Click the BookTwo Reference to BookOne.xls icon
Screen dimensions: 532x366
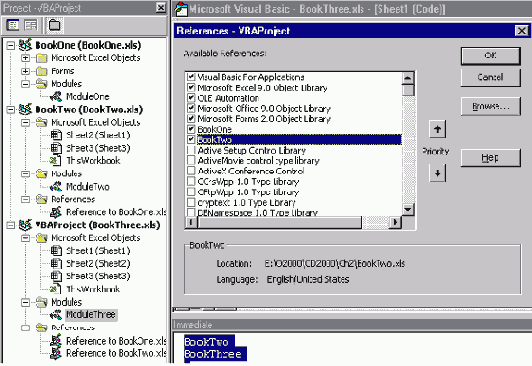pos(56,212)
